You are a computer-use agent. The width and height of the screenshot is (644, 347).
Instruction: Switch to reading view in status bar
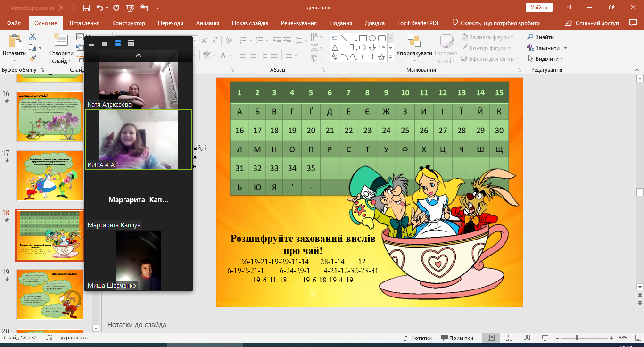point(527,338)
